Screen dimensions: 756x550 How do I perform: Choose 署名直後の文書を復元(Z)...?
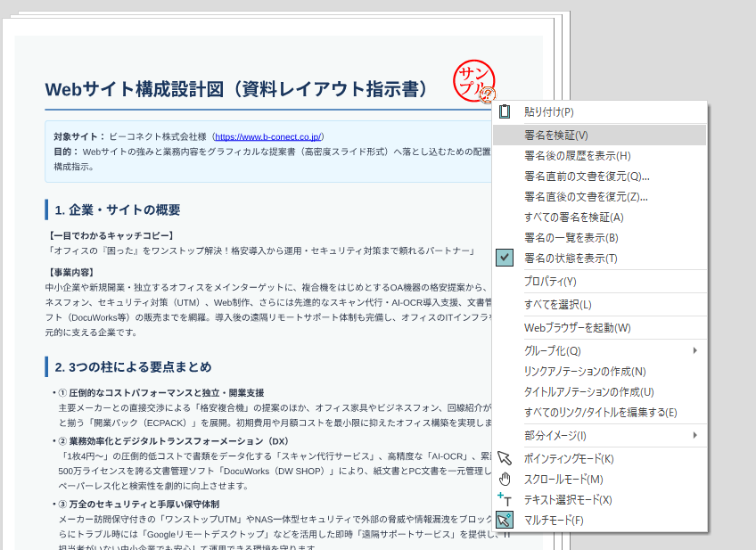tap(599, 197)
